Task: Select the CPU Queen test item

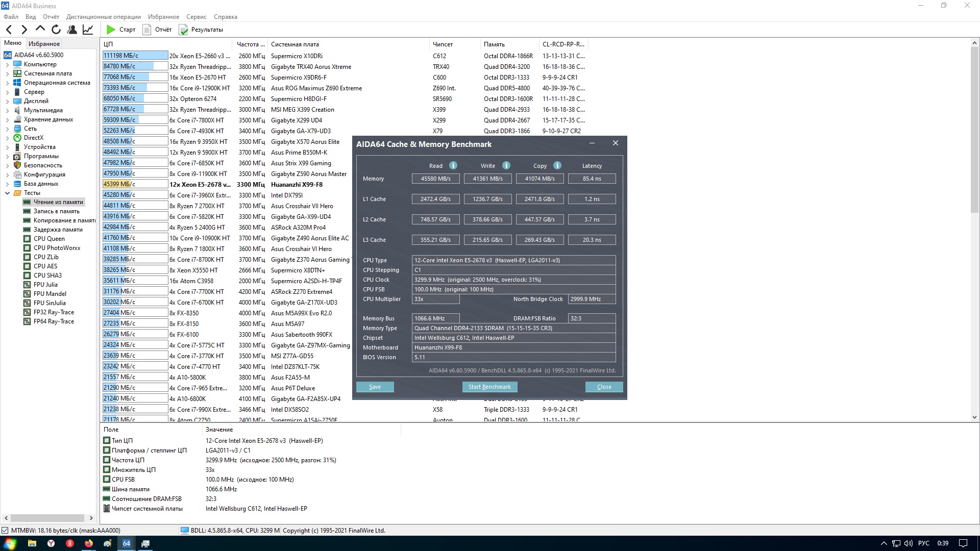Action: (x=49, y=239)
